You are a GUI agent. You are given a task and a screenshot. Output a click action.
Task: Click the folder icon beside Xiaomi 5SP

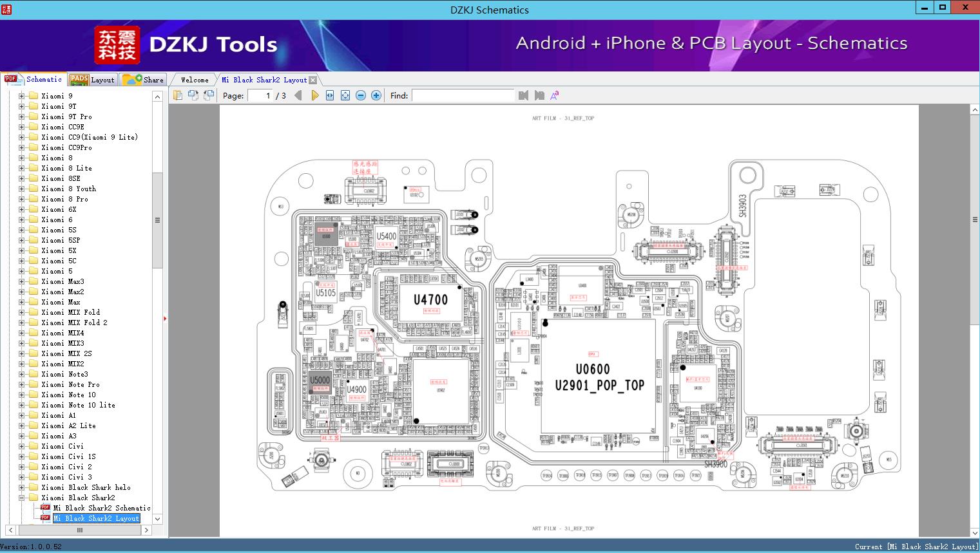[33, 240]
